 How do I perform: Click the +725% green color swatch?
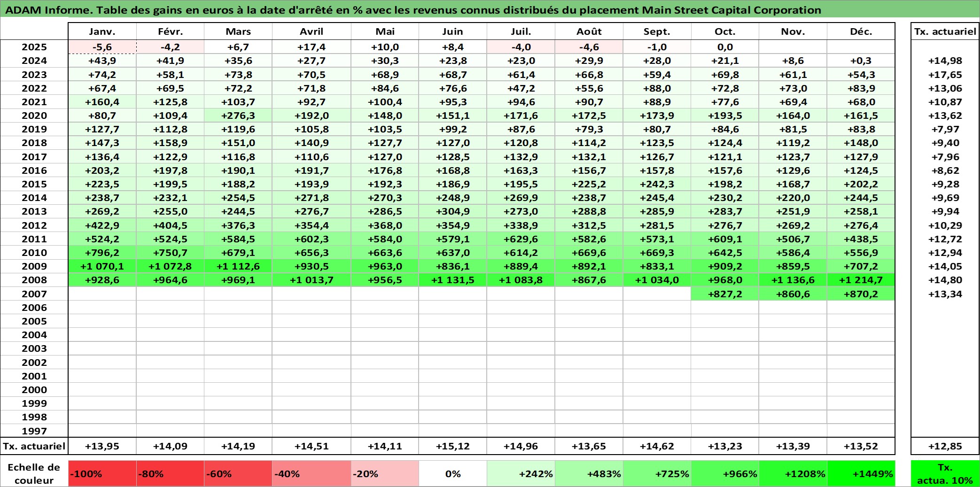coord(657,473)
